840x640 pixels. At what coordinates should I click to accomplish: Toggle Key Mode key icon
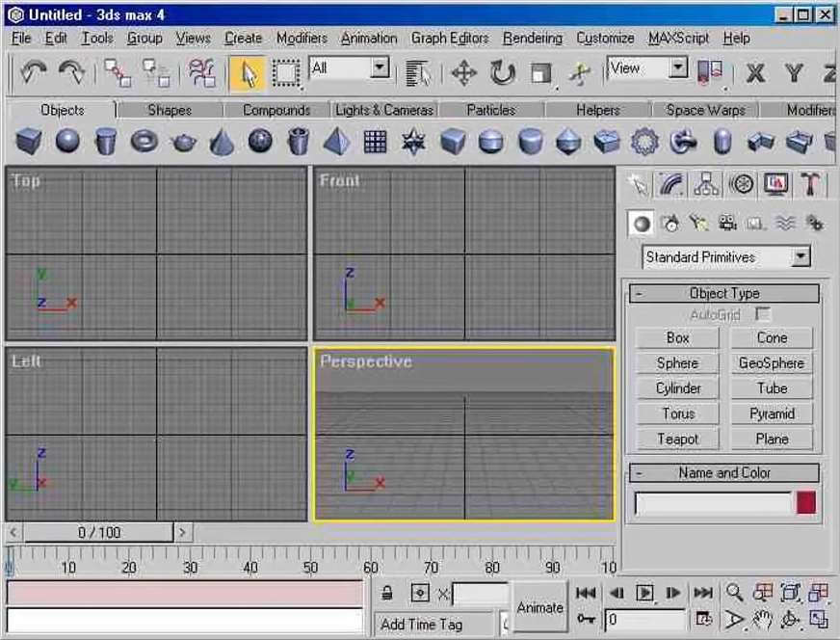[x=586, y=619]
